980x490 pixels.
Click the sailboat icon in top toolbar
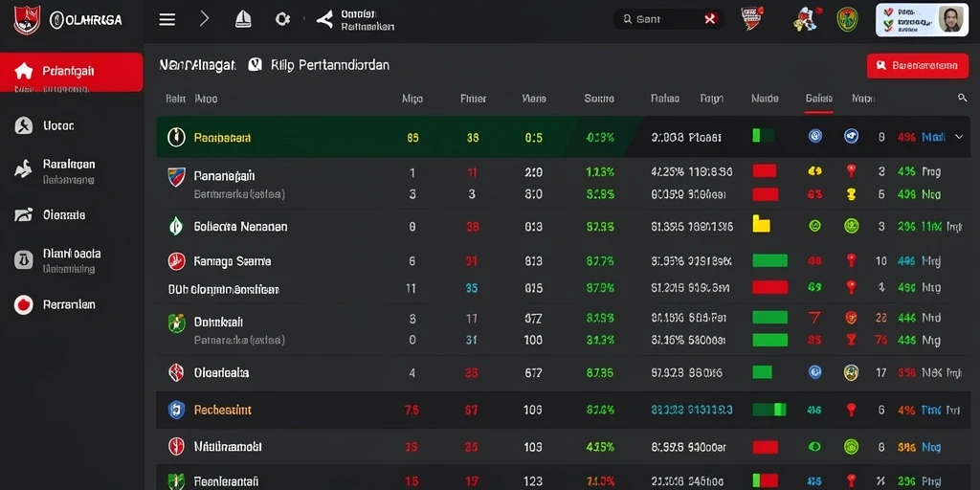243,19
